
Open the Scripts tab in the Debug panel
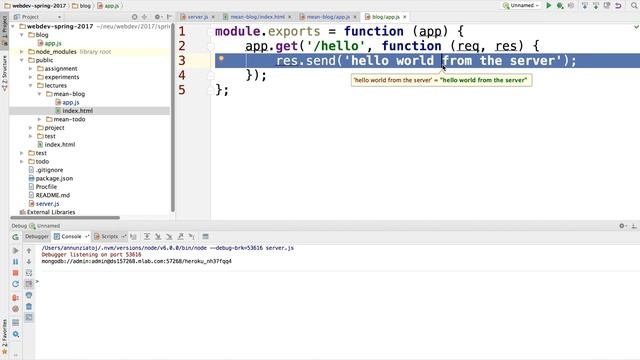click(109, 236)
